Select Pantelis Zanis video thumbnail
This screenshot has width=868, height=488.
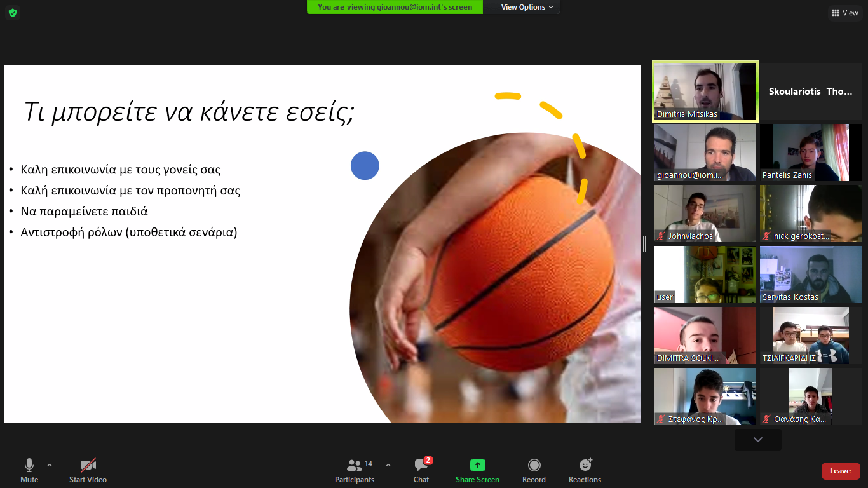pyautogui.click(x=810, y=152)
